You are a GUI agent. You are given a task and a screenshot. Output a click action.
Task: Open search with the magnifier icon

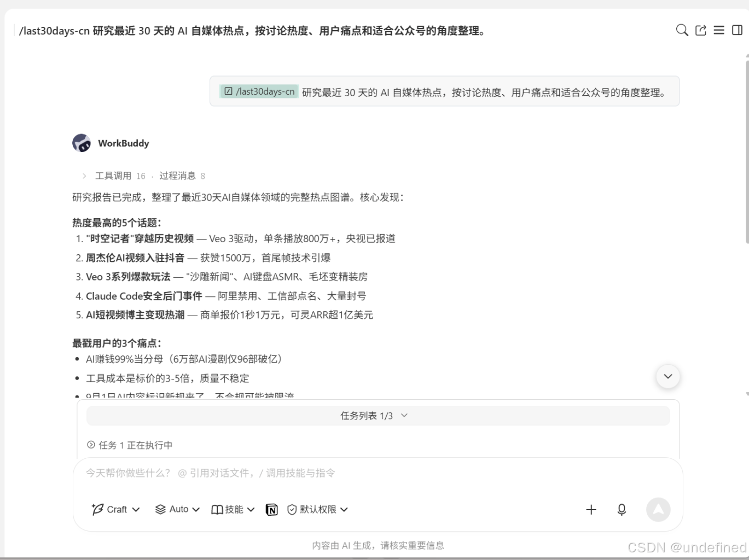pyautogui.click(x=682, y=30)
